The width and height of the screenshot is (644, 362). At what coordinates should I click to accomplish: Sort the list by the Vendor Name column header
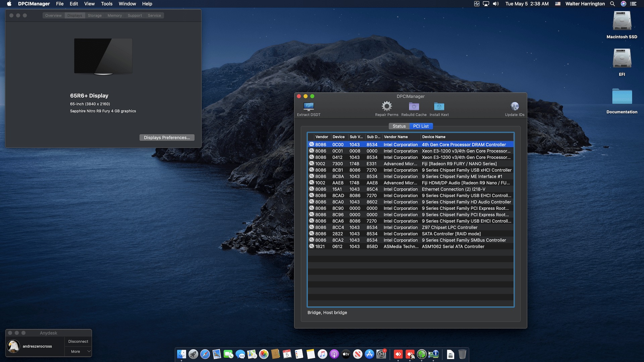(396, 137)
